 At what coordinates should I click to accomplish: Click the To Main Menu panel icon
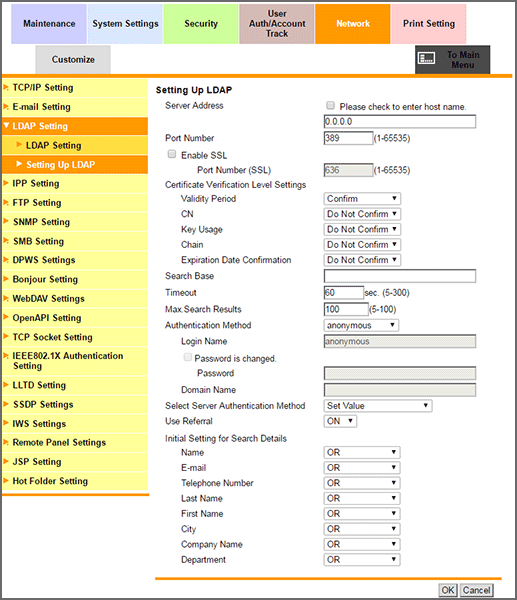click(427, 58)
